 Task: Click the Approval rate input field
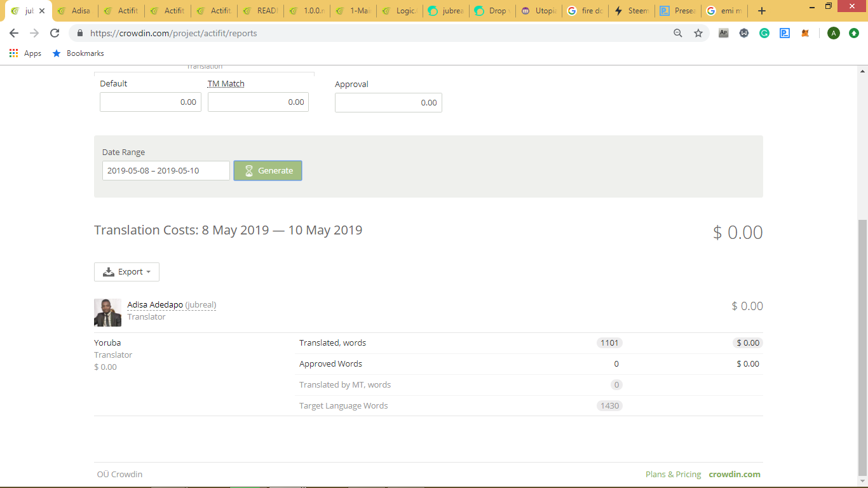click(388, 102)
